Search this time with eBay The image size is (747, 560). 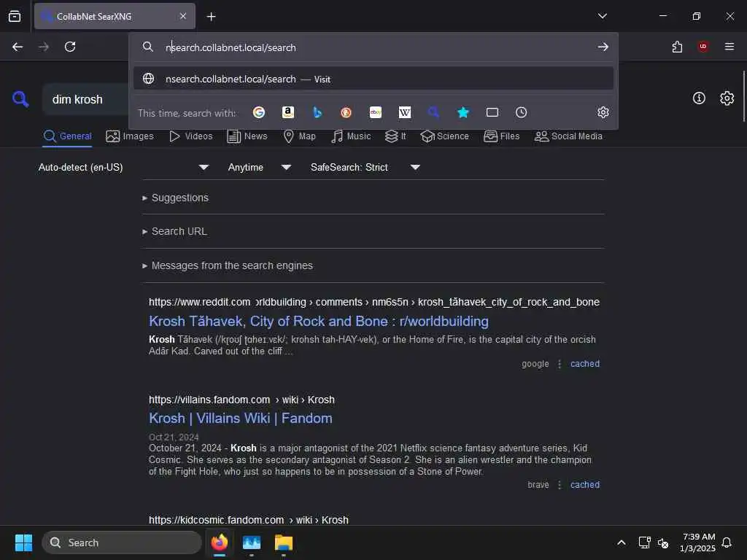point(376,112)
